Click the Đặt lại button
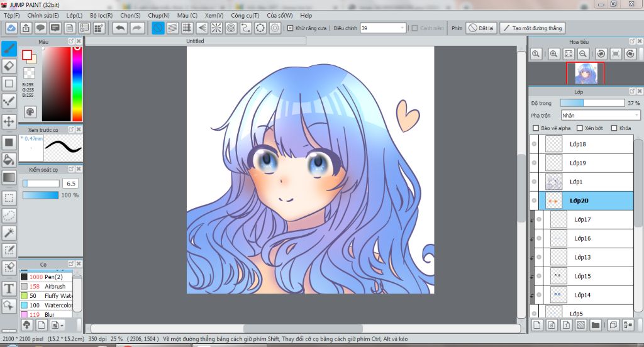 (481, 28)
